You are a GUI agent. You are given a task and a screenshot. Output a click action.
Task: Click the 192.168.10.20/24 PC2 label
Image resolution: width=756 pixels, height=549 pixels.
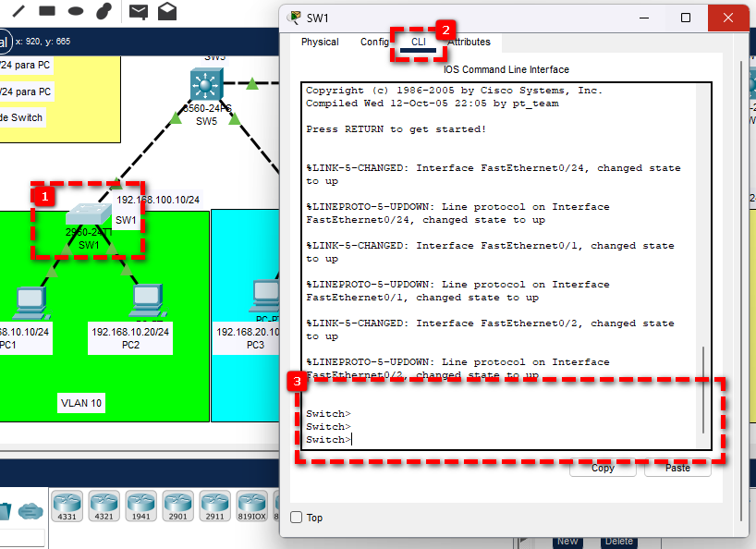point(130,338)
